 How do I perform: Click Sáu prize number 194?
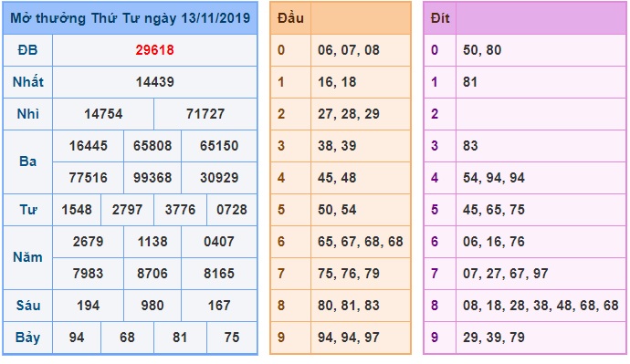(88, 306)
